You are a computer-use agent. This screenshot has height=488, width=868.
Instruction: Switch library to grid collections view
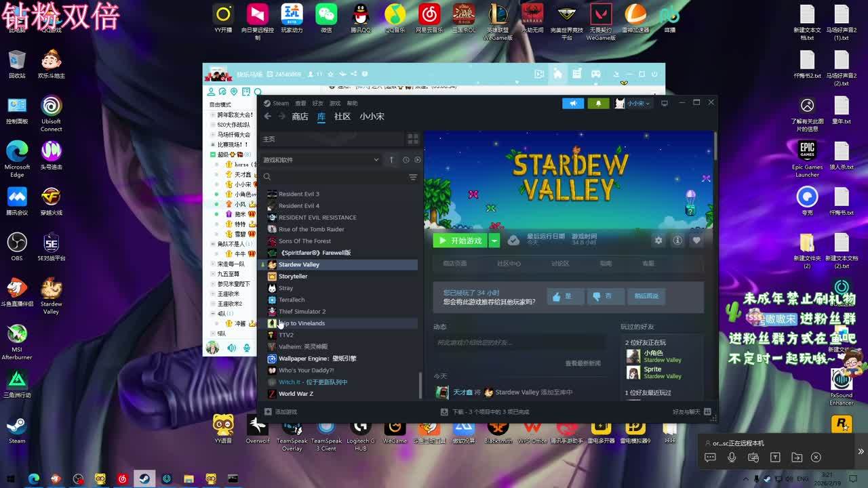pos(412,139)
